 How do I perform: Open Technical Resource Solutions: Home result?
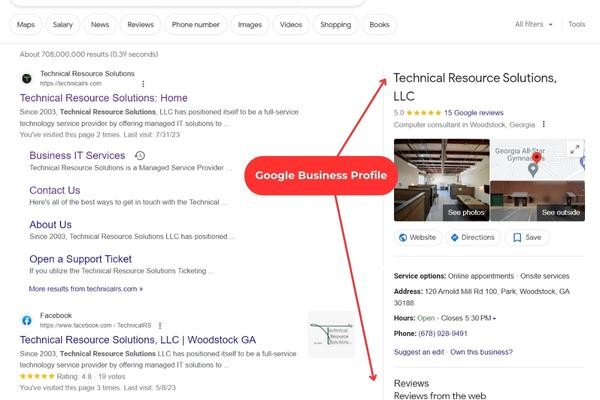click(x=104, y=98)
